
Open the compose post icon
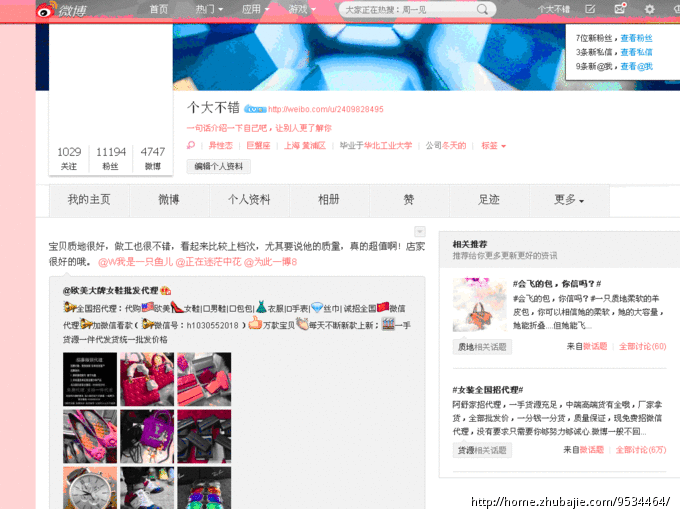tap(590, 9)
